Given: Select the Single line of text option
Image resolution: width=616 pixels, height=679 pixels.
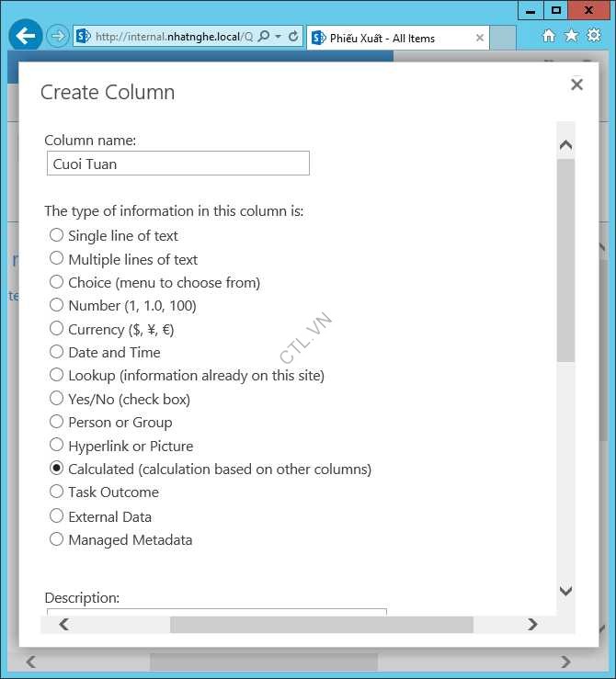Looking at the screenshot, I should coord(57,235).
